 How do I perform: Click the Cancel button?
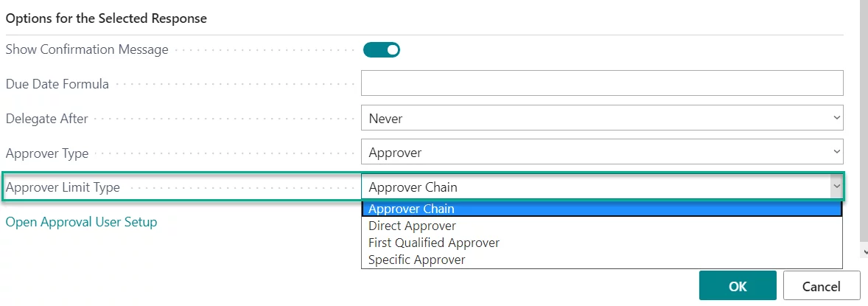click(822, 285)
